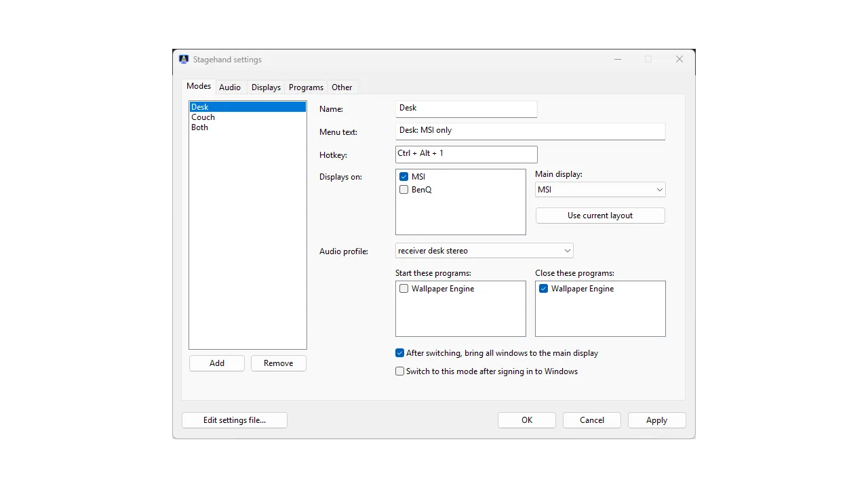Open the Programs tab
The image size is (868, 488).
[306, 87]
